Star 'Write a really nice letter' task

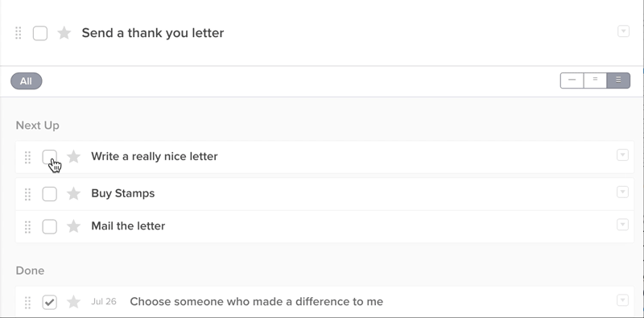(73, 156)
